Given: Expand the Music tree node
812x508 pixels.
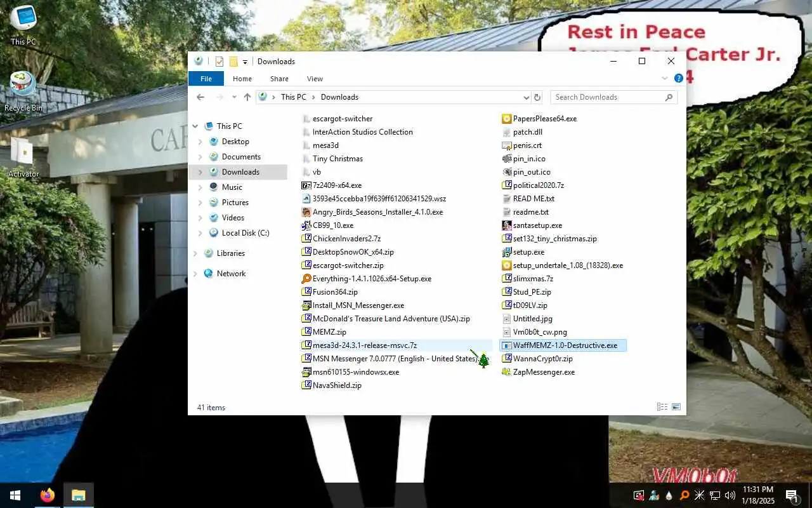Looking at the screenshot, I should point(200,187).
